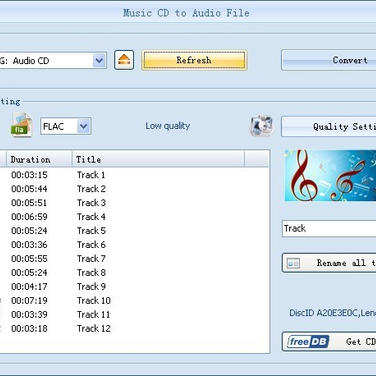Click the music notes album art thumbnail
The width and height of the screenshot is (376, 376).
pos(330,175)
